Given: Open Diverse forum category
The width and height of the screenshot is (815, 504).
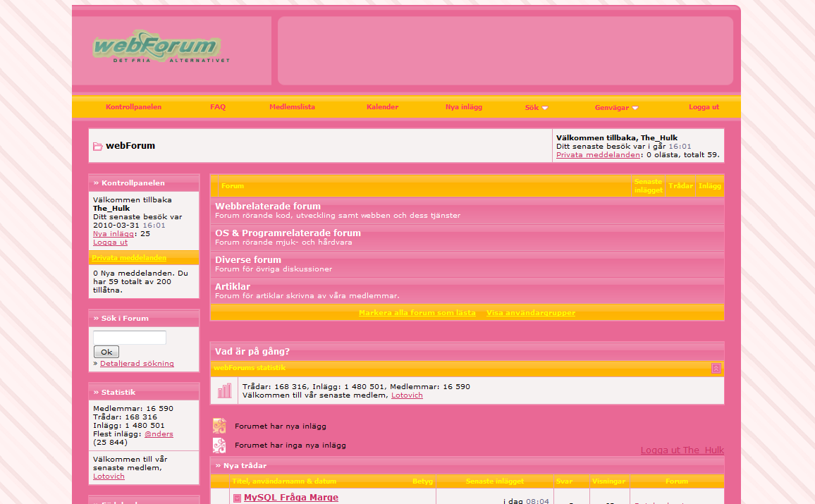Looking at the screenshot, I should pyautogui.click(x=248, y=260).
